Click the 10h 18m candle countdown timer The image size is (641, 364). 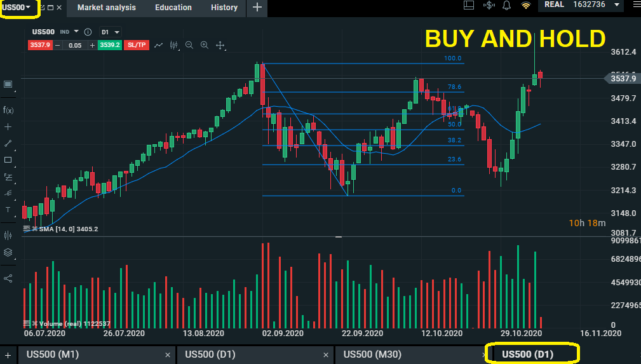(587, 223)
